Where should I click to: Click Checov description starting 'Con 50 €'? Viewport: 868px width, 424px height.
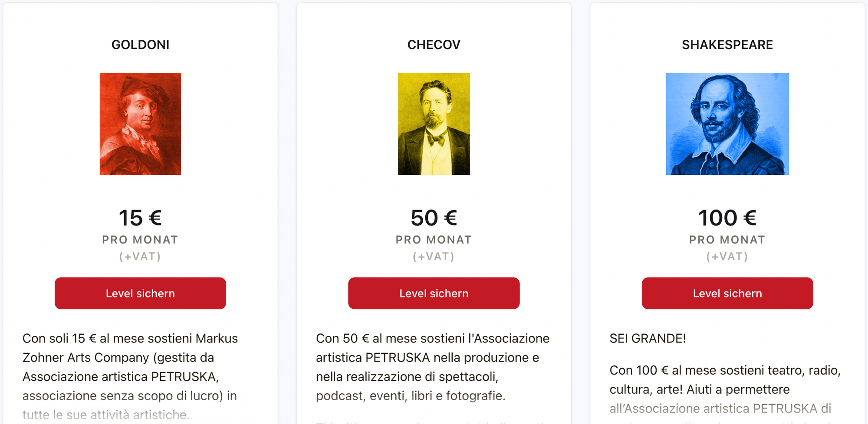(x=433, y=367)
